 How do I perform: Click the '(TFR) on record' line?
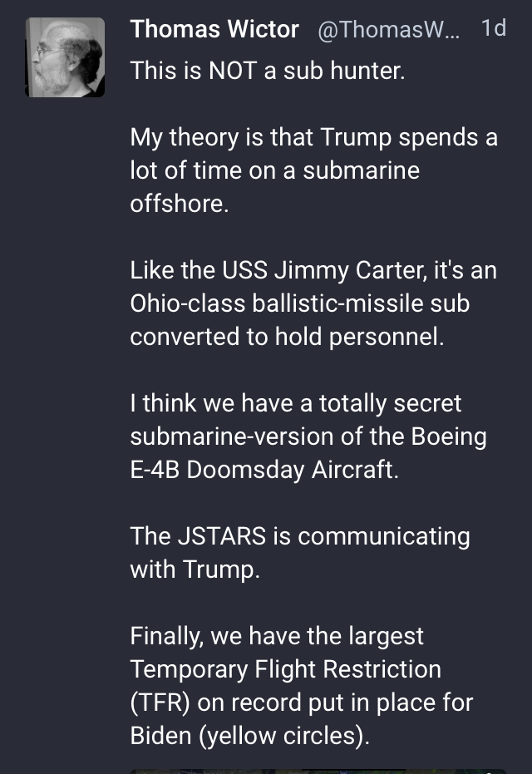(x=302, y=703)
